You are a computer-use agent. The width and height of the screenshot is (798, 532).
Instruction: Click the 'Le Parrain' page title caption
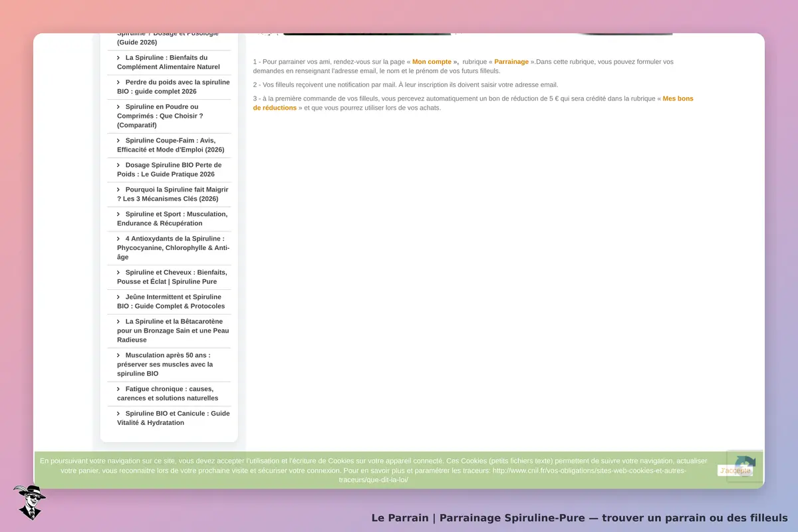point(579,518)
